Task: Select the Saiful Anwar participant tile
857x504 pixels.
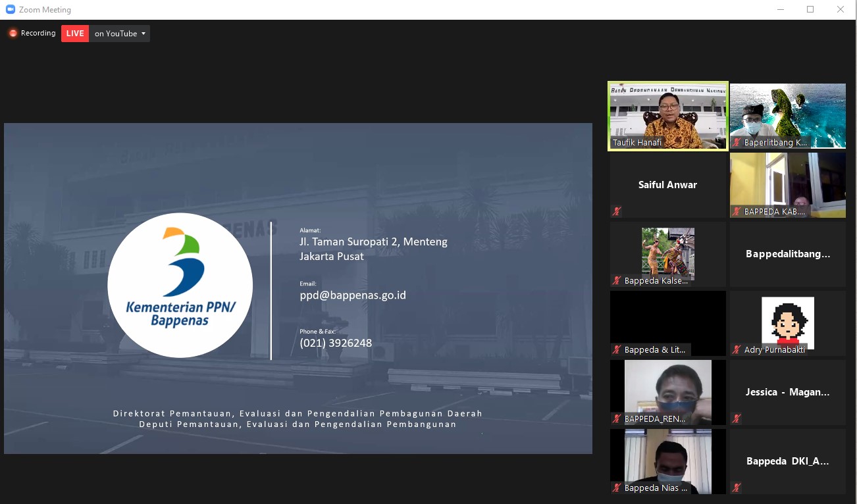Action: pyautogui.click(x=668, y=185)
